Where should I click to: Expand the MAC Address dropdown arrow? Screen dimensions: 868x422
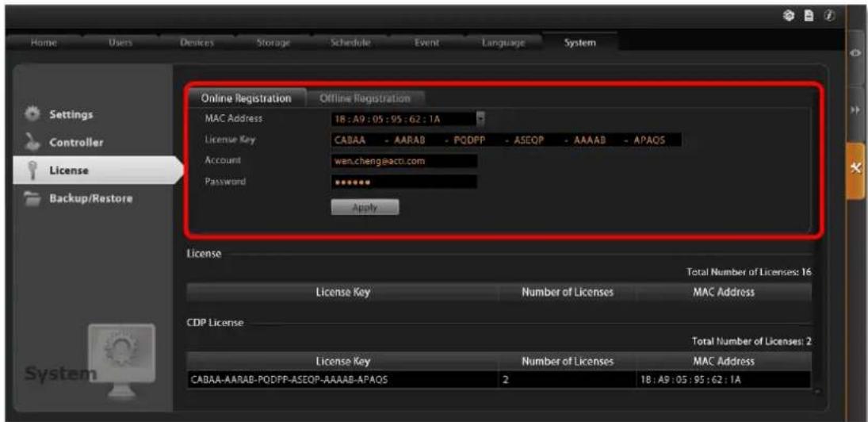click(480, 118)
